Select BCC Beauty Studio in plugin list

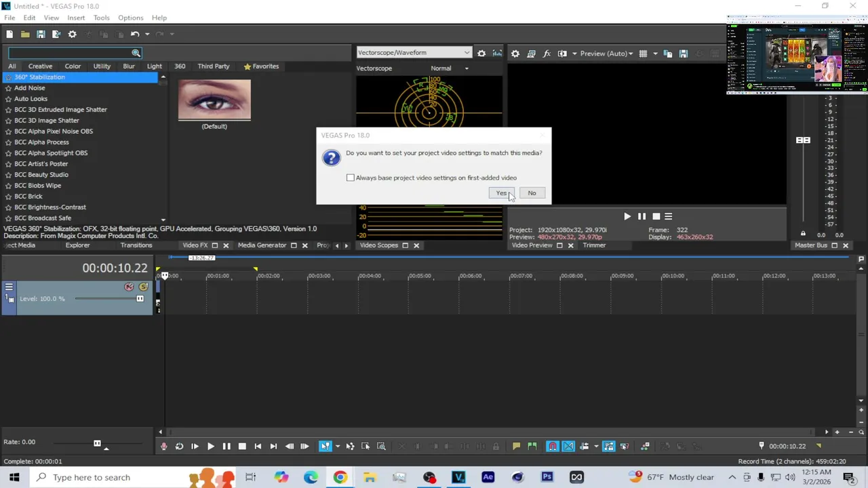[41, 175]
